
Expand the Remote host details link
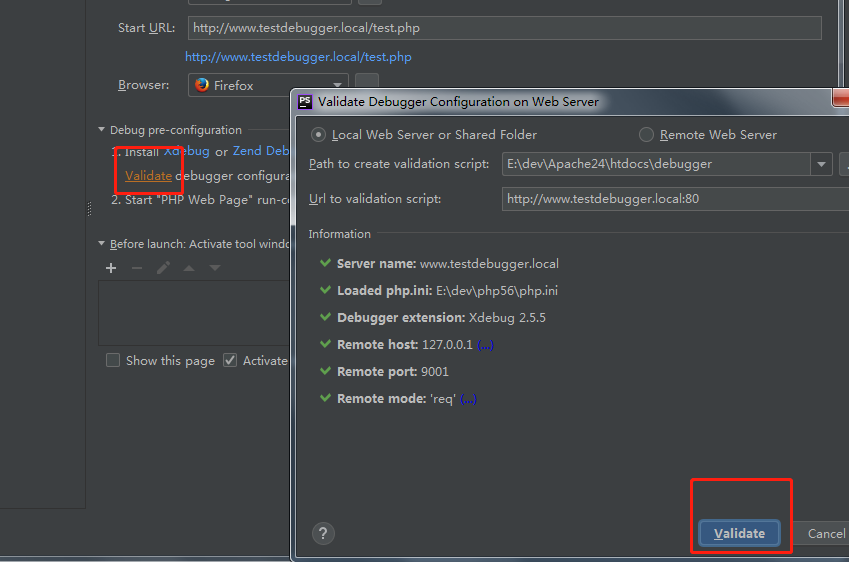[x=485, y=345]
